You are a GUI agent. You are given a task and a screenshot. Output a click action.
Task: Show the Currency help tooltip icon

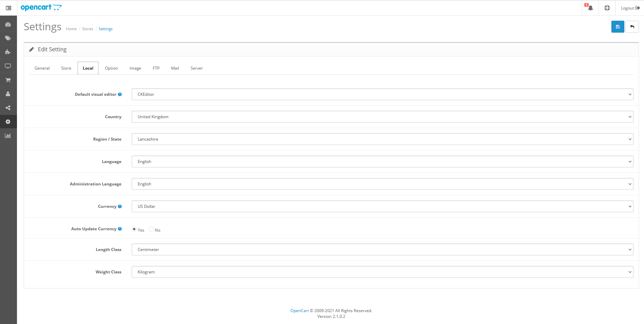120,206
